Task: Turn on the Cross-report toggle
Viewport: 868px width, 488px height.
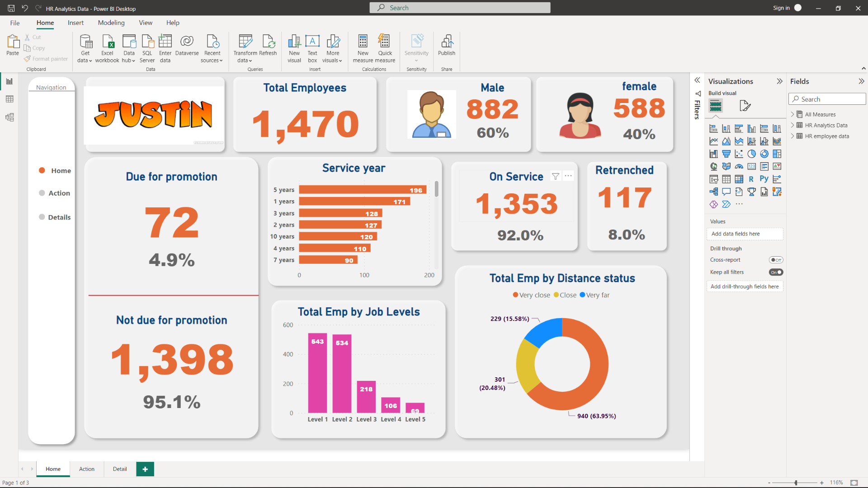Action: pyautogui.click(x=776, y=259)
